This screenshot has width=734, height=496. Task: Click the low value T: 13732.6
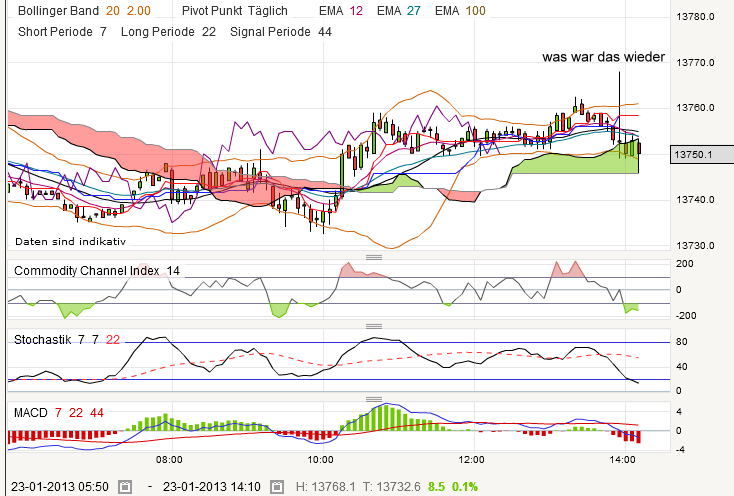click(x=391, y=487)
